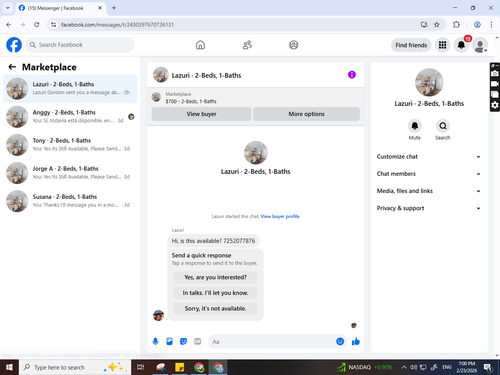Open the Lazuri conversation in the list
The width and height of the screenshot is (500, 375).
(x=70, y=89)
